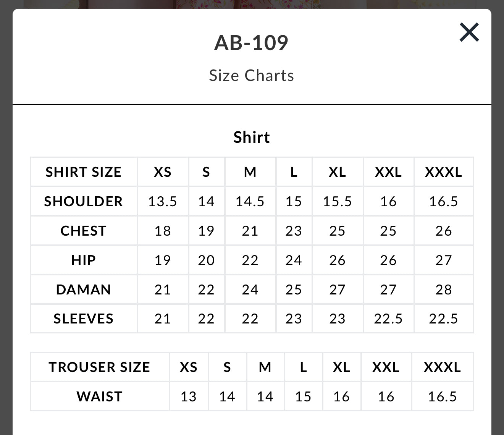504x435 pixels.
Task: Click waist value 13 for XS trousers
Action: [x=189, y=396]
